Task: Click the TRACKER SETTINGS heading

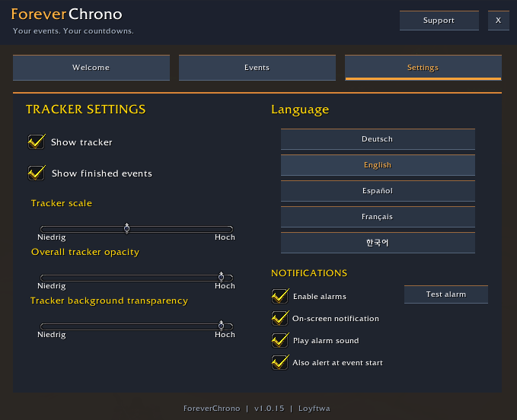Action: [86, 110]
